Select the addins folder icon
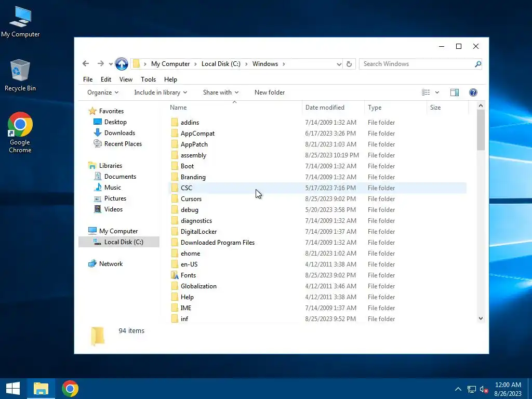The width and height of the screenshot is (532, 399). tap(175, 123)
